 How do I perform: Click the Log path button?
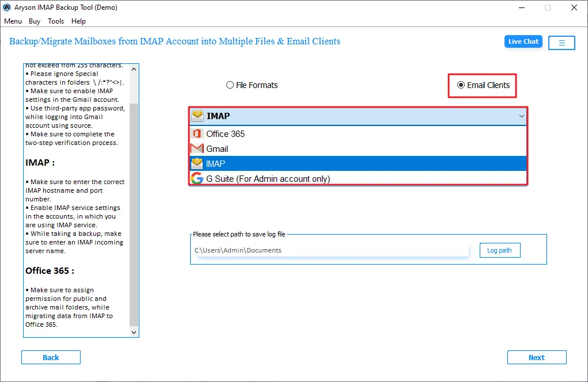pos(500,250)
